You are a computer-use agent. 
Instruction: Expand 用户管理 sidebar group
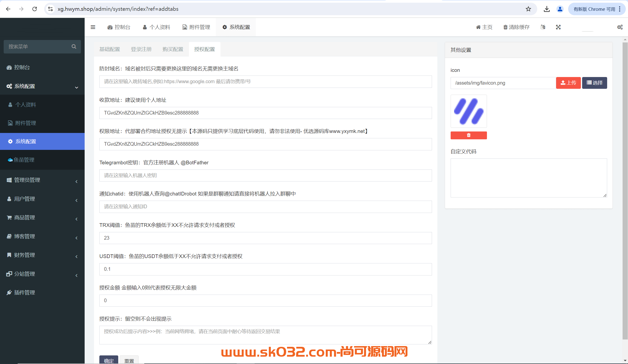[x=42, y=199]
